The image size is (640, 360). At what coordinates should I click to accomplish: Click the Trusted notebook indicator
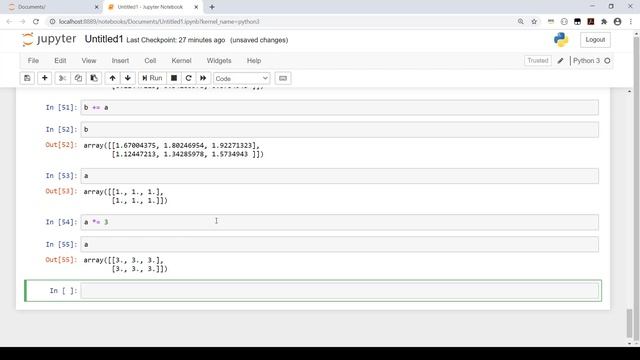point(538,60)
